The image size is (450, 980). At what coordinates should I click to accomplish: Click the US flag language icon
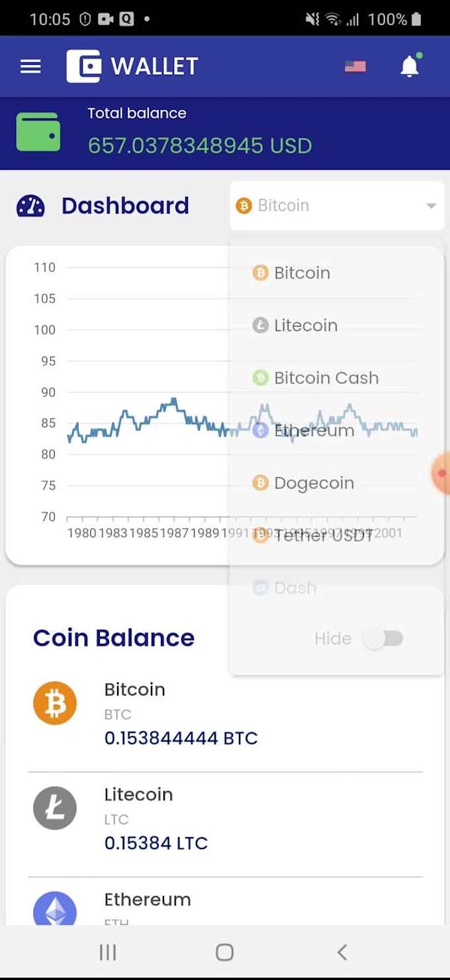point(355,66)
